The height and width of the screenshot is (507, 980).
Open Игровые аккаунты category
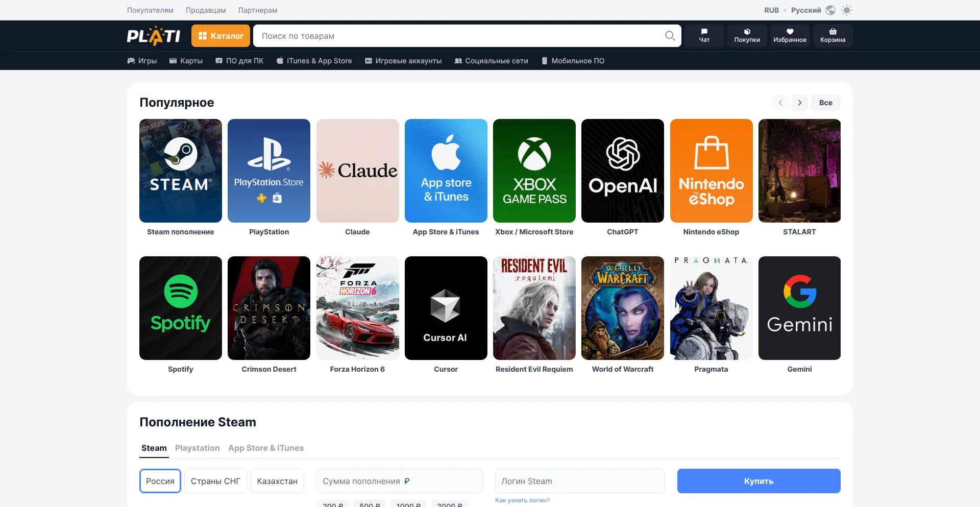coord(403,61)
